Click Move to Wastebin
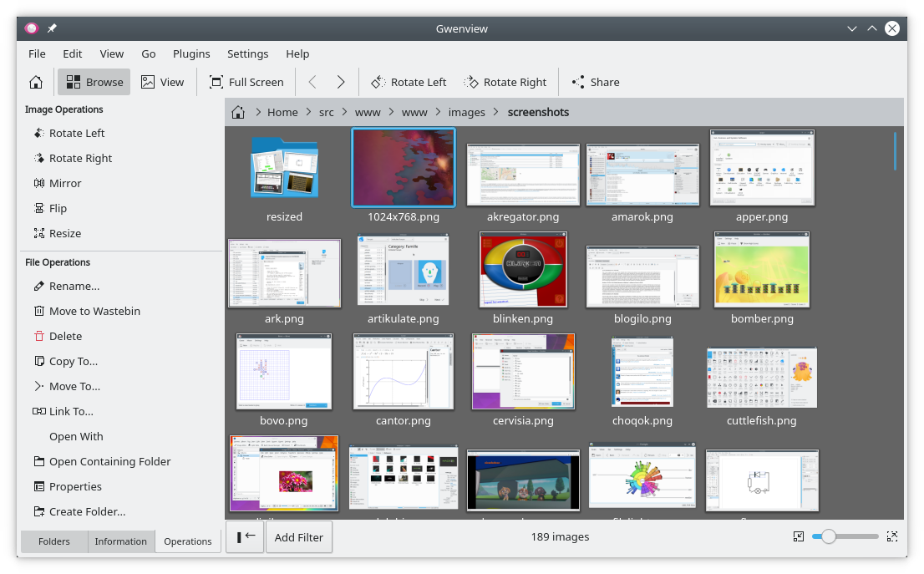Image resolution: width=924 pixels, height=574 pixels. pyautogui.click(x=94, y=311)
